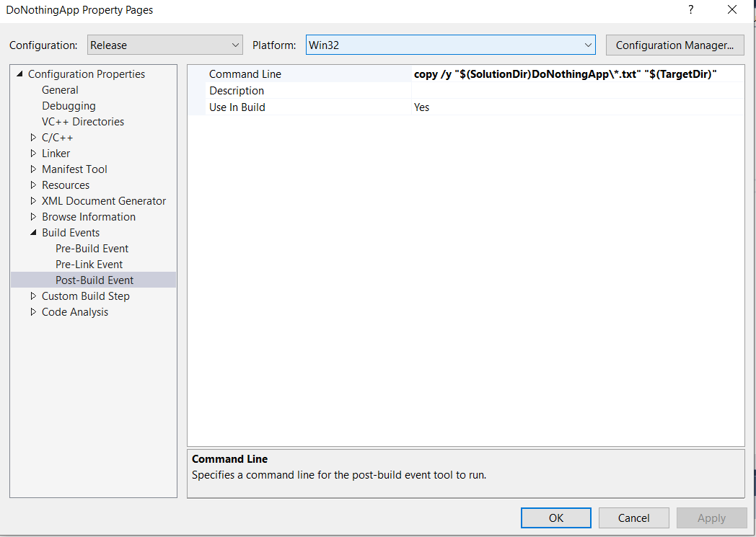Click the Description property name
This screenshot has width=756, height=537.
click(x=237, y=91)
